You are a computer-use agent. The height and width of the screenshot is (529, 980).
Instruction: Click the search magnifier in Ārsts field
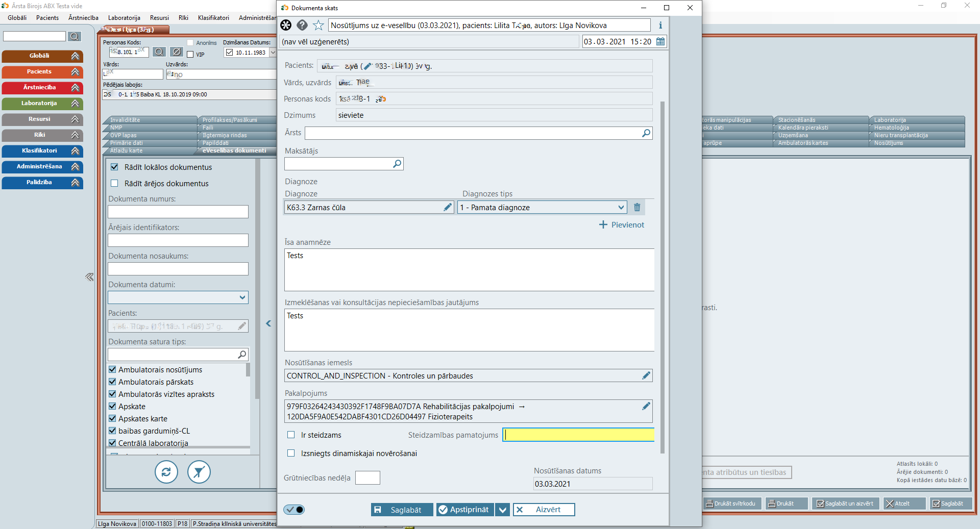646,133
